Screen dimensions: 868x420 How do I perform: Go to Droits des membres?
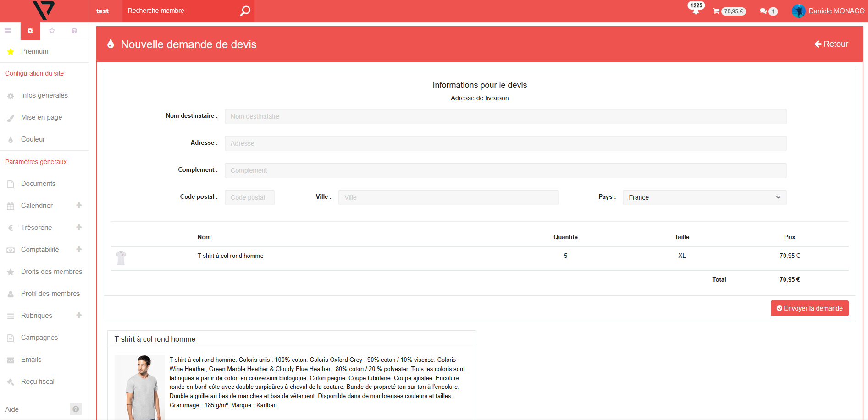[x=51, y=272]
